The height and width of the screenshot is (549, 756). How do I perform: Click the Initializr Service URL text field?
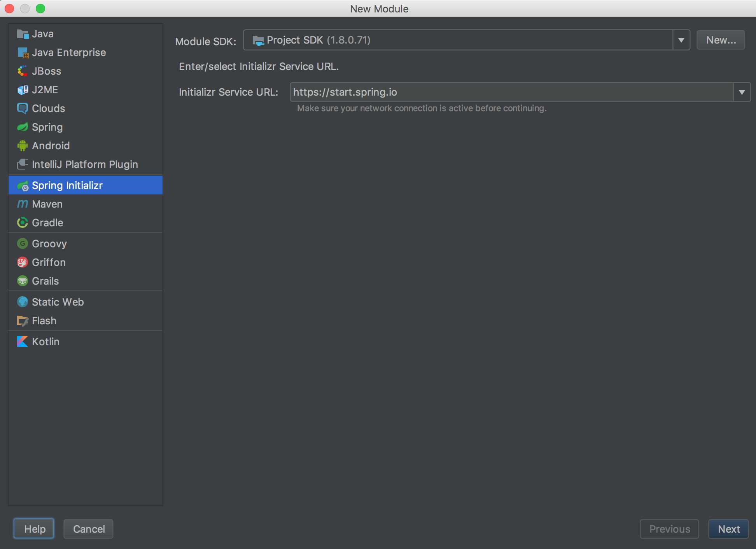point(512,92)
